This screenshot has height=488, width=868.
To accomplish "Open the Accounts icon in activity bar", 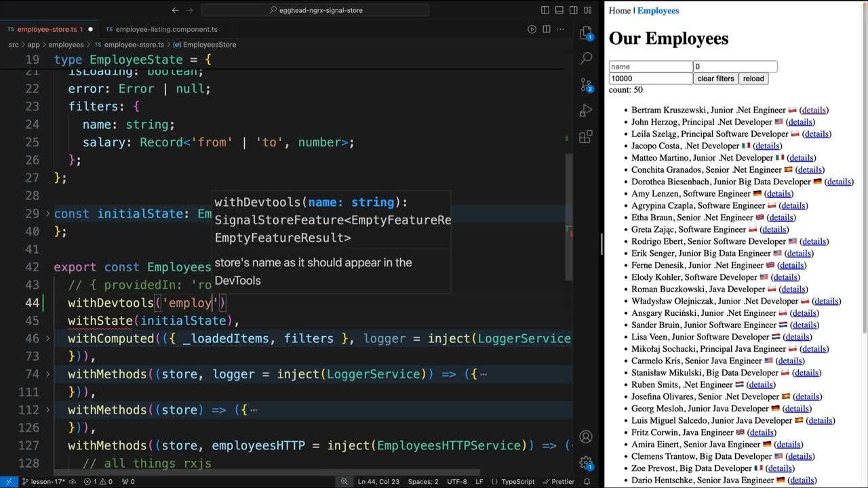I will click(586, 437).
